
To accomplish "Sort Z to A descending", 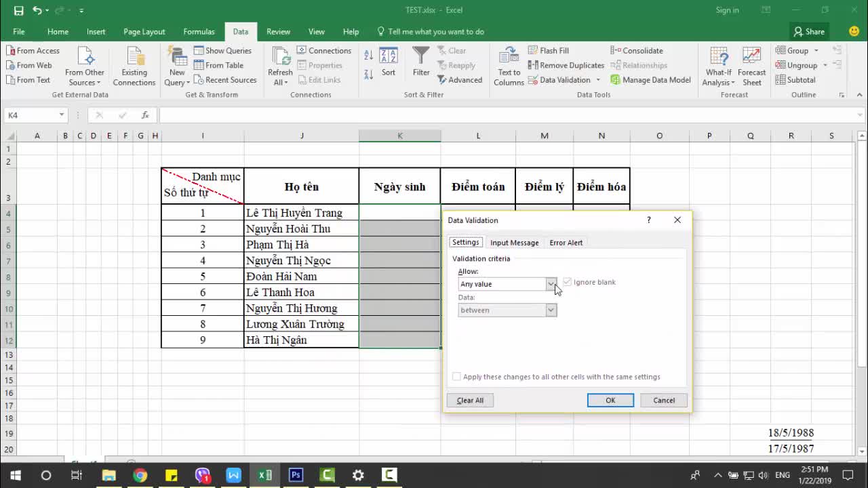I will (368, 75).
